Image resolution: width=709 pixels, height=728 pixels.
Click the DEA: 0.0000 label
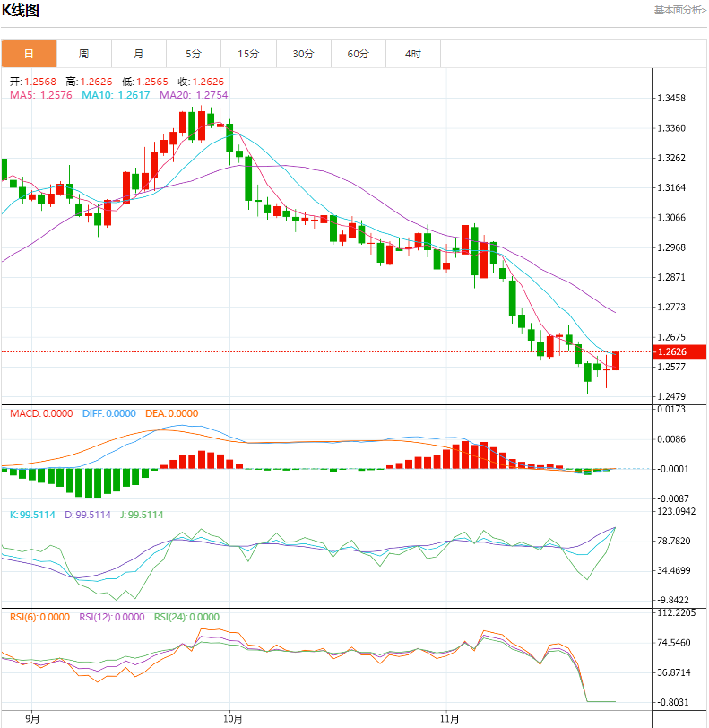point(172,413)
